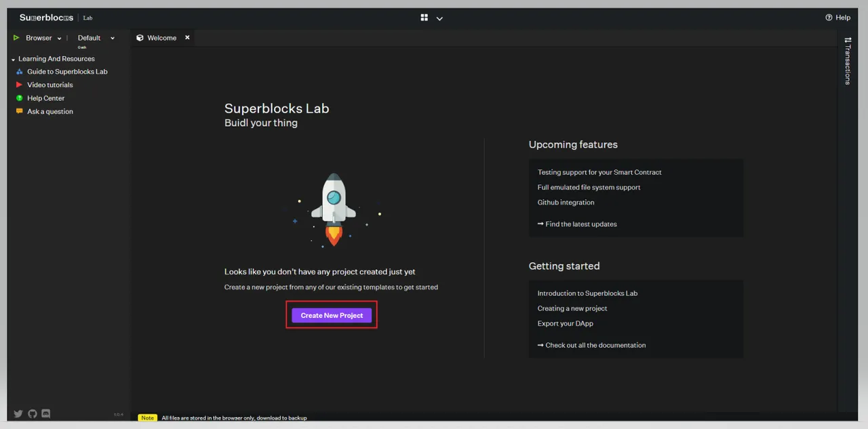Click the Guide to Superblocks Lab icon
Viewport: 868px width, 429px height.
point(20,72)
